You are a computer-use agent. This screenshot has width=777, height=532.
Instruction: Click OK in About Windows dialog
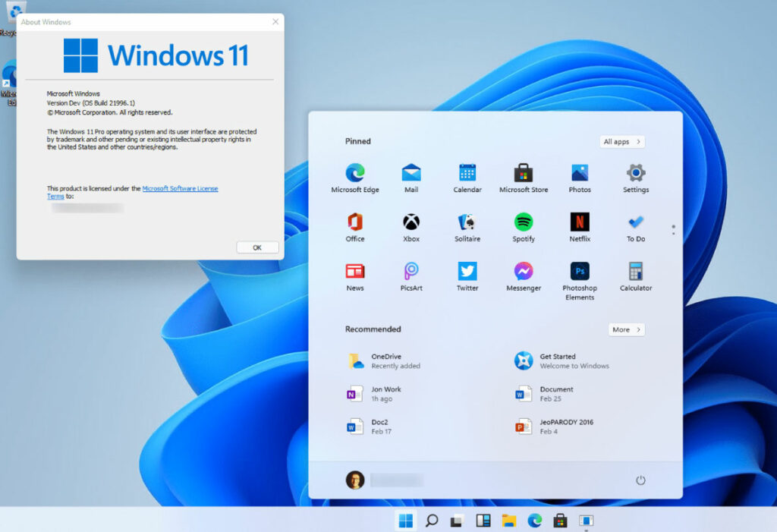[x=257, y=247]
